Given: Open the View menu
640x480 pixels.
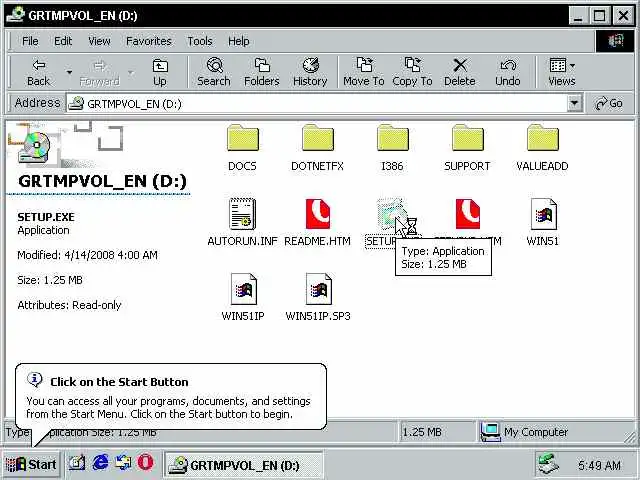Looking at the screenshot, I should click(99, 41).
